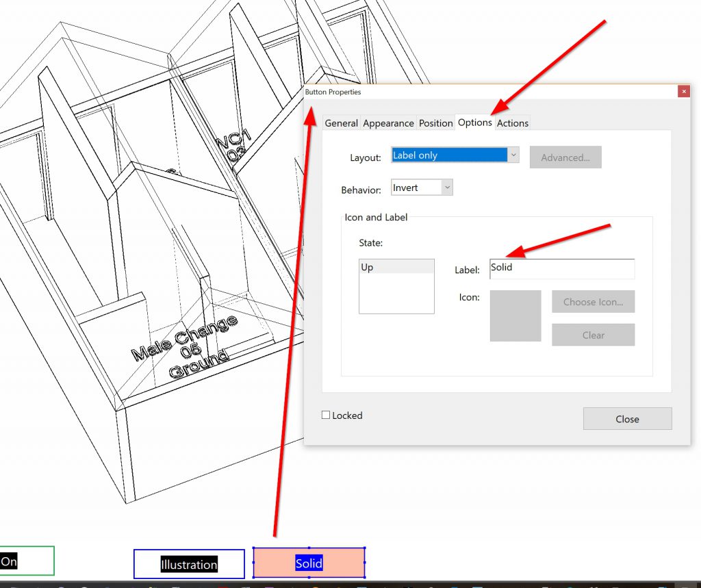Click the Advanced layout button
Image resolution: width=701 pixels, height=588 pixels.
[x=565, y=157]
